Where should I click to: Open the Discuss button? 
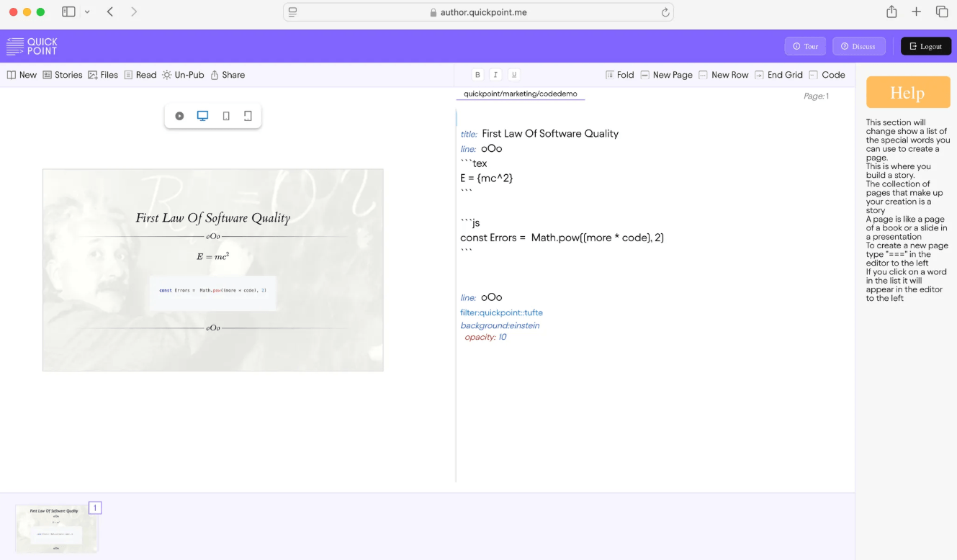(x=859, y=46)
